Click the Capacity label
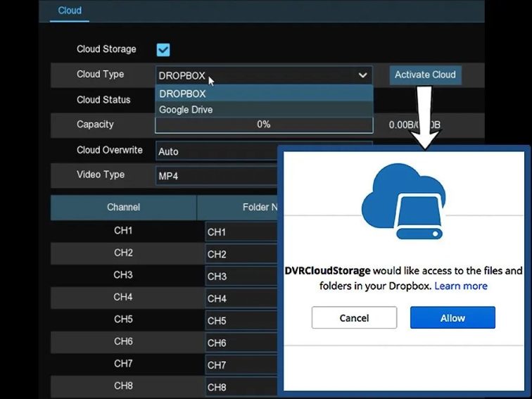 [x=95, y=125]
